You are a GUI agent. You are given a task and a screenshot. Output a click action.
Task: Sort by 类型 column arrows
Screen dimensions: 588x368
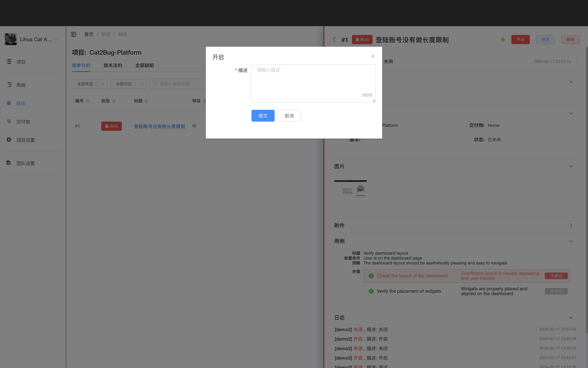pos(114,101)
